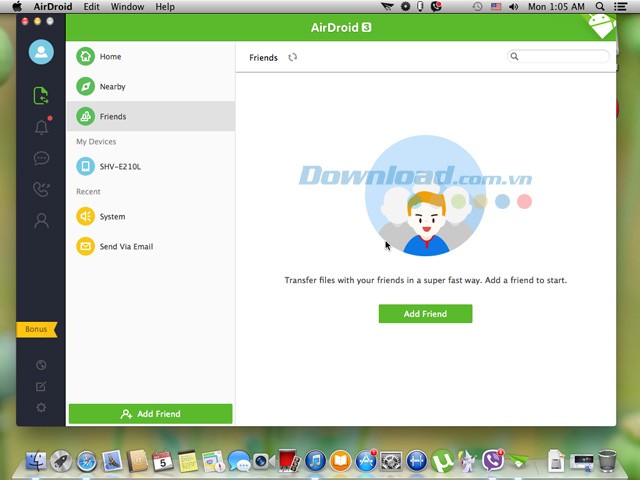The height and width of the screenshot is (480, 640).
Task: Click Add Friend at sidebar bottom
Action: coord(150,414)
